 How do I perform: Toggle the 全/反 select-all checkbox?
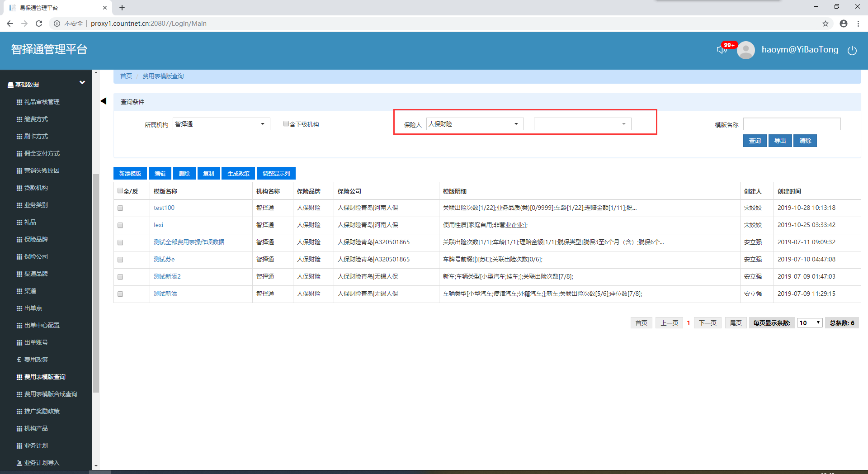click(x=120, y=191)
